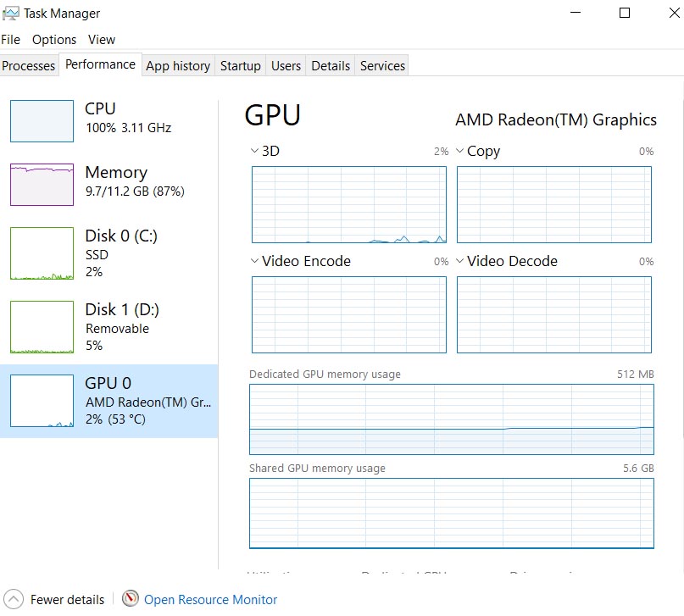Viewport: 684px width, 616px height.
Task: Click the "GPU 0" label in sidebar
Action: pos(108,383)
